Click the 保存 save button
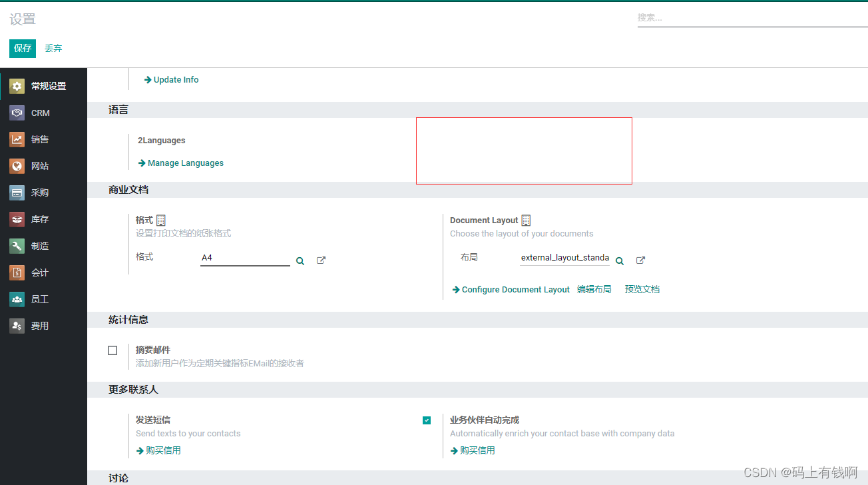Screen dimensions: 868x485 tap(22, 48)
